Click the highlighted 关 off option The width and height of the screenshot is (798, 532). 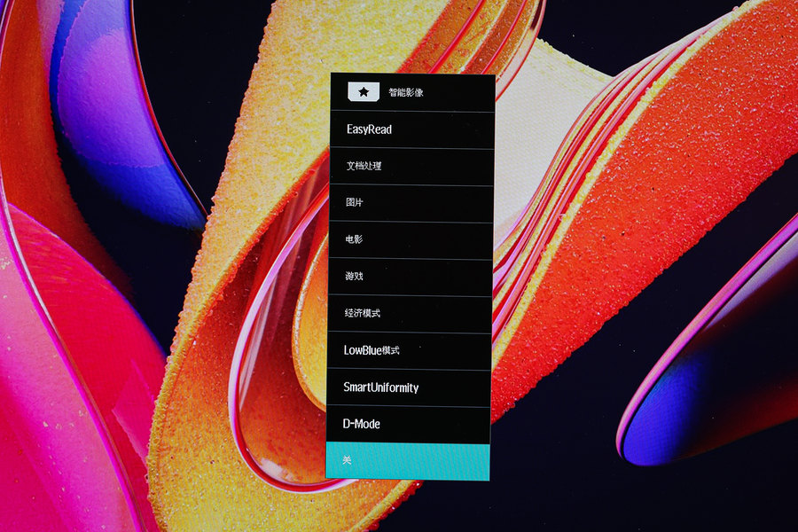coord(408,461)
